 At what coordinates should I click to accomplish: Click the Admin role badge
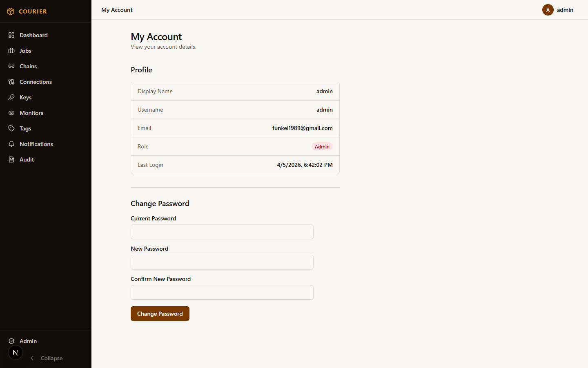322,146
